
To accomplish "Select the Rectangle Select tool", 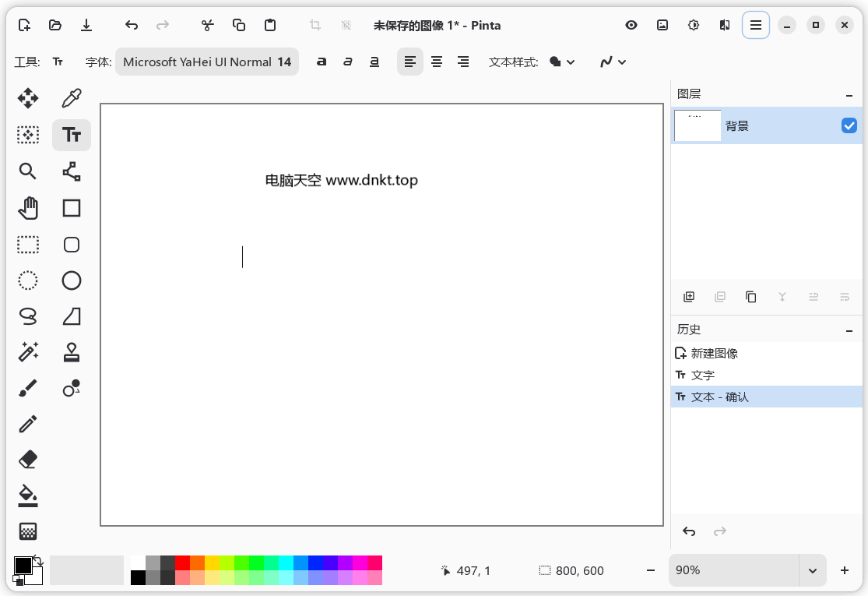I will click(28, 245).
